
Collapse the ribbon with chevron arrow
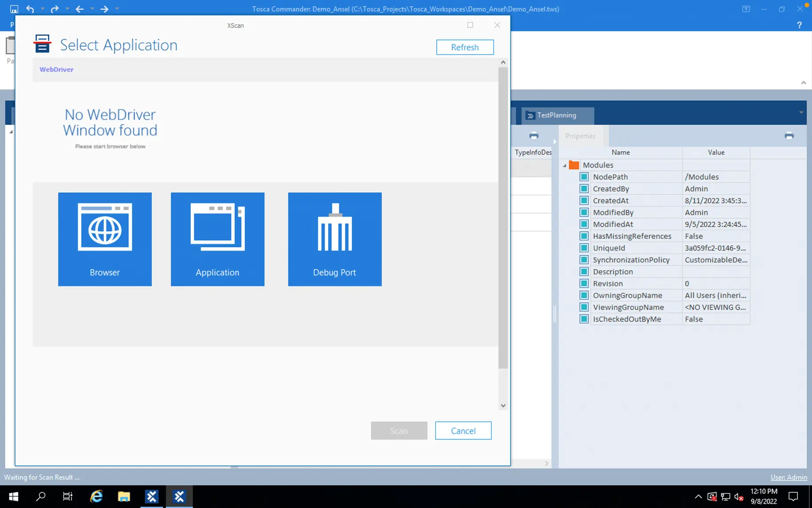803,83
